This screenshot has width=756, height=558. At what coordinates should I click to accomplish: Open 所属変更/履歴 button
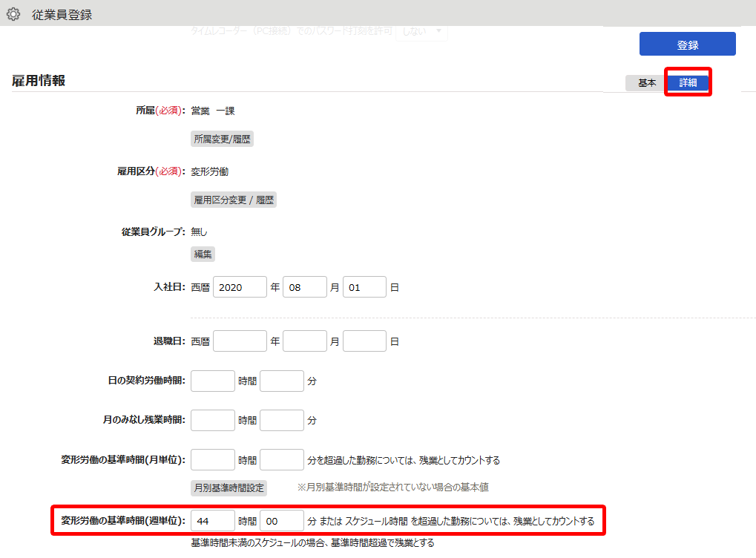coord(222,139)
